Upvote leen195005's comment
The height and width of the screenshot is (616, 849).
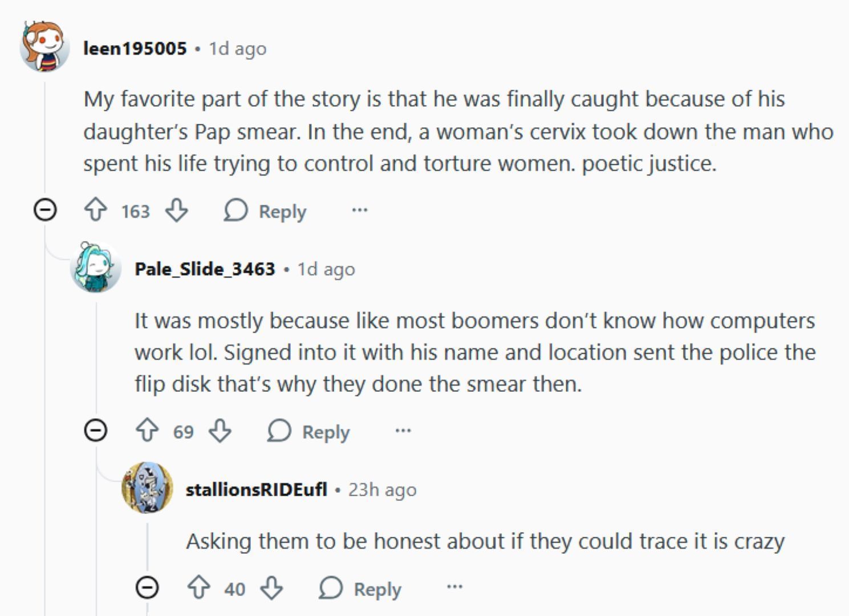tap(95, 210)
